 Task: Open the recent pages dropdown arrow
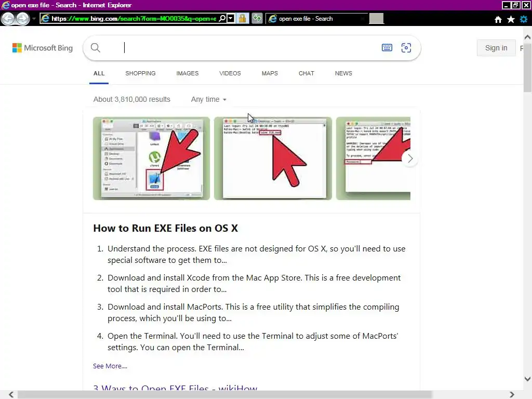click(x=34, y=19)
